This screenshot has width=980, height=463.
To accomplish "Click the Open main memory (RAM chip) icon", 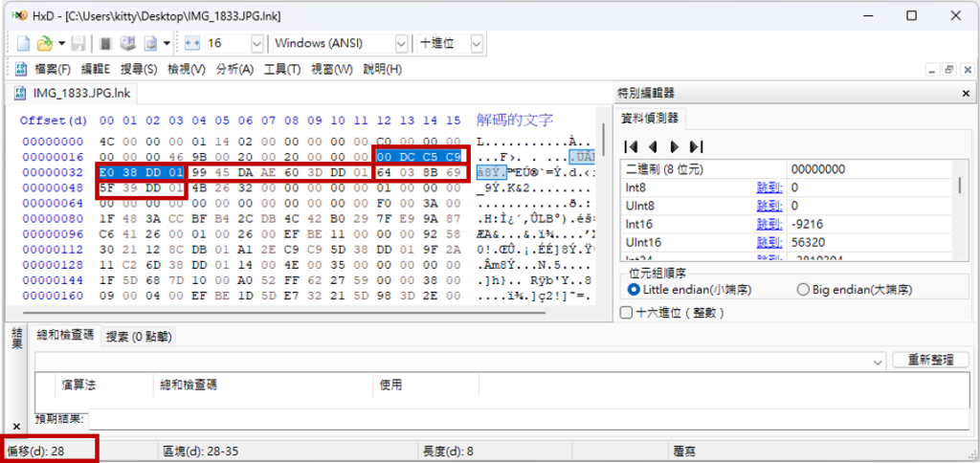I will click(x=105, y=44).
